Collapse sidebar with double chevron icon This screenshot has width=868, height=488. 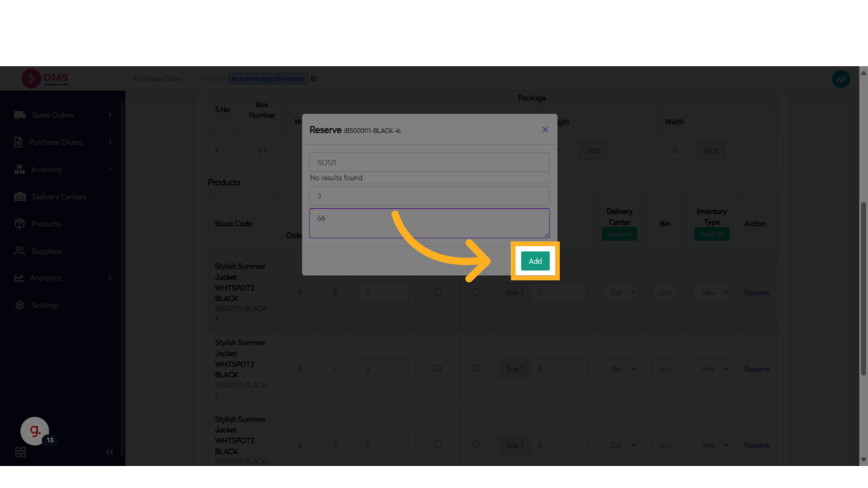pos(110,452)
